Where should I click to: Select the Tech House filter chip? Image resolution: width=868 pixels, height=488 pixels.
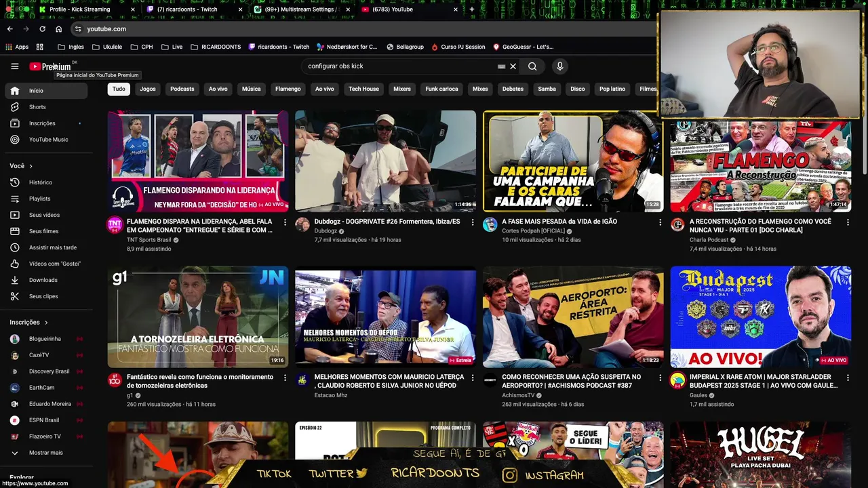(x=363, y=89)
